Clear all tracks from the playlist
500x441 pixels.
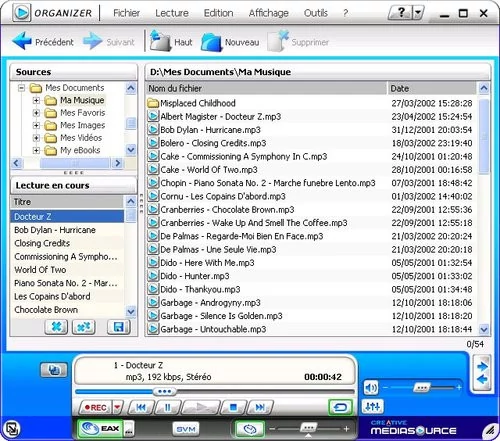click(84, 327)
